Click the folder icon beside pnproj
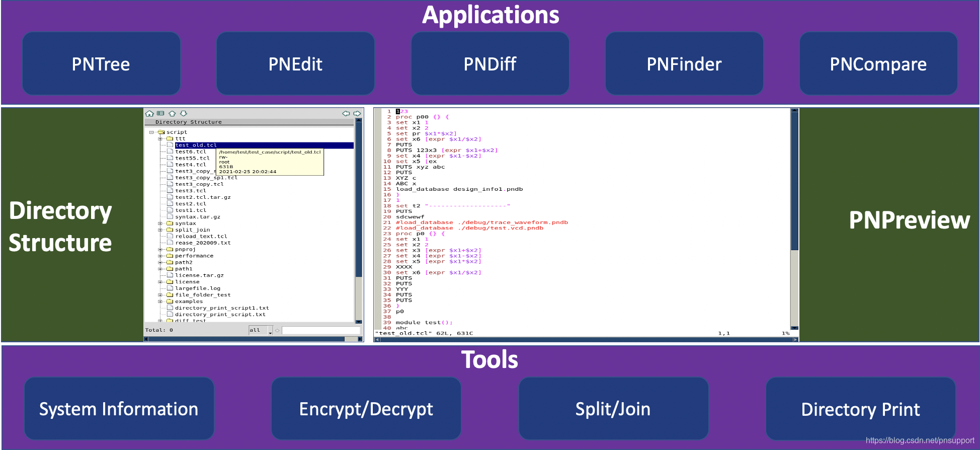 pos(170,249)
